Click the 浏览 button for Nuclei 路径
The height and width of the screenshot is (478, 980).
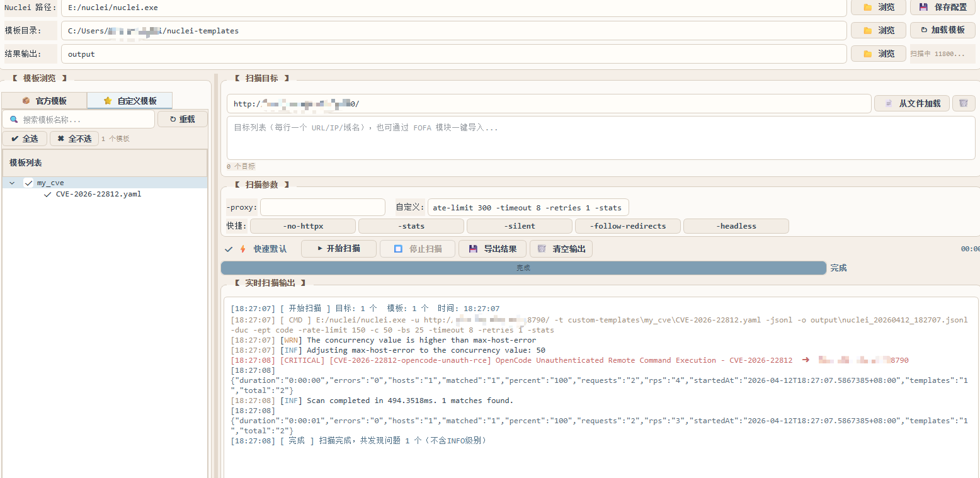pos(879,8)
